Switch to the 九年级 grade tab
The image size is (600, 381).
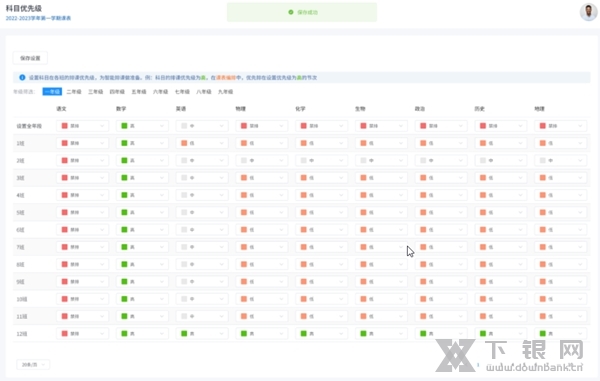[225, 92]
